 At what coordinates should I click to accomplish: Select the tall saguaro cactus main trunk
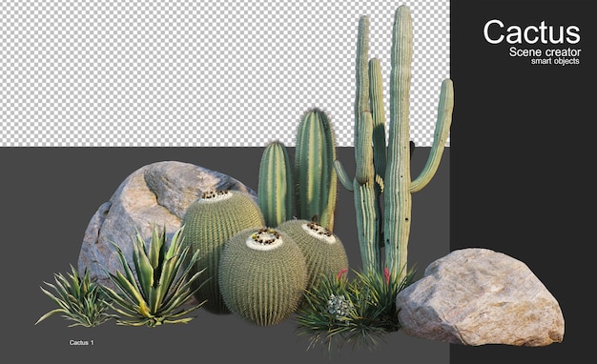point(399,141)
